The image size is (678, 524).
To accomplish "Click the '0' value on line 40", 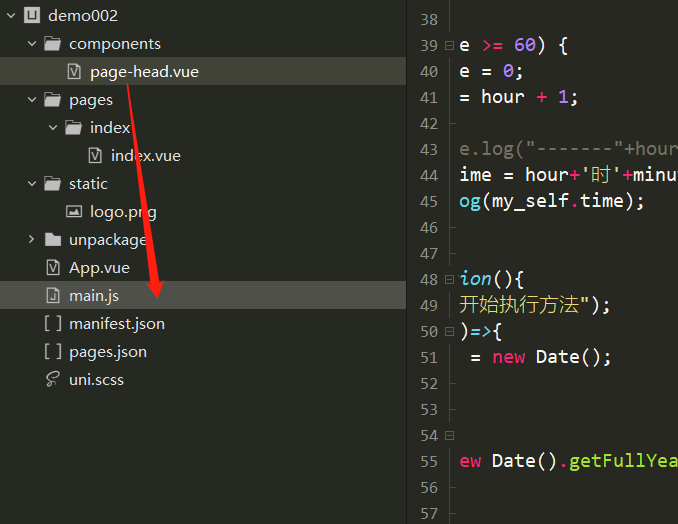I will (x=508, y=71).
